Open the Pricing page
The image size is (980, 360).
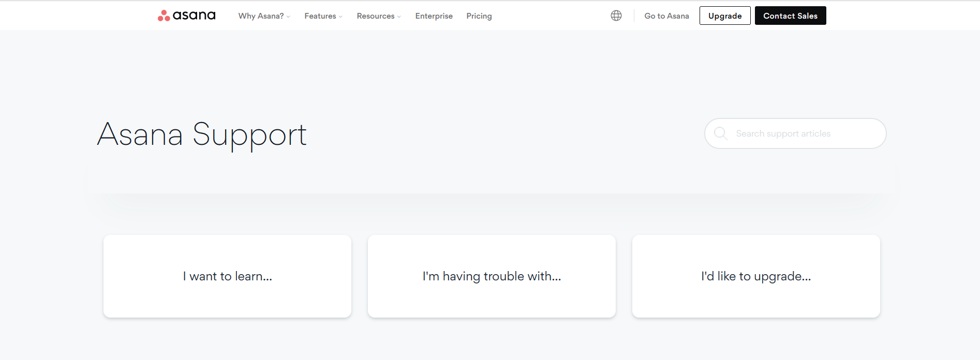click(x=479, y=16)
